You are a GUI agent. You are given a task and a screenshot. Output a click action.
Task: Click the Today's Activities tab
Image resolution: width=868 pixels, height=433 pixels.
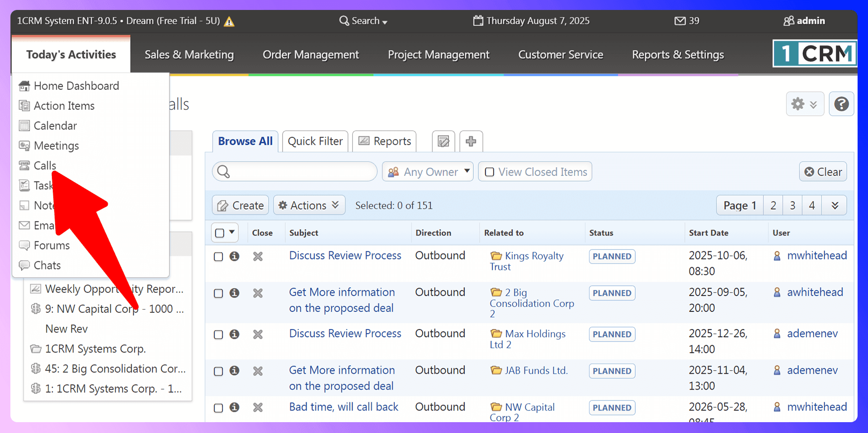[x=71, y=55]
